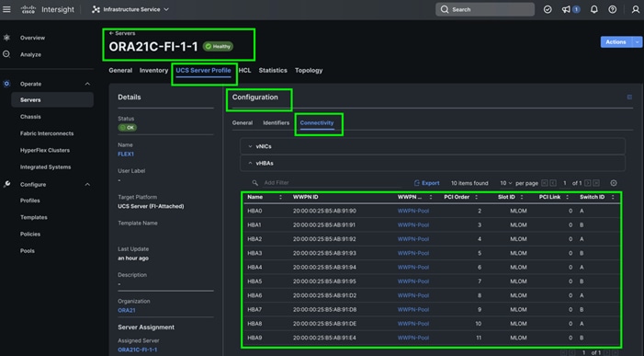Open the user profile icon

(636, 9)
